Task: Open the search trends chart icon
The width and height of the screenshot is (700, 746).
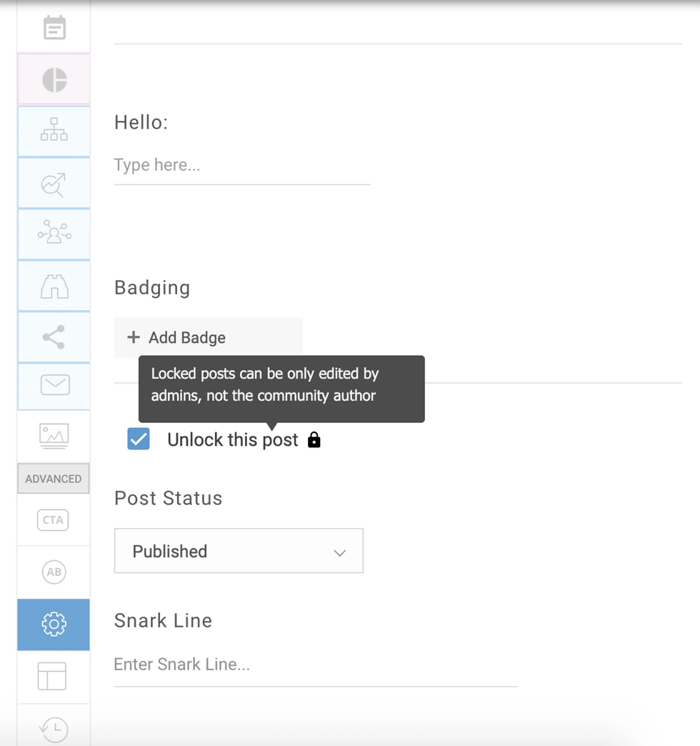Action: click(54, 184)
